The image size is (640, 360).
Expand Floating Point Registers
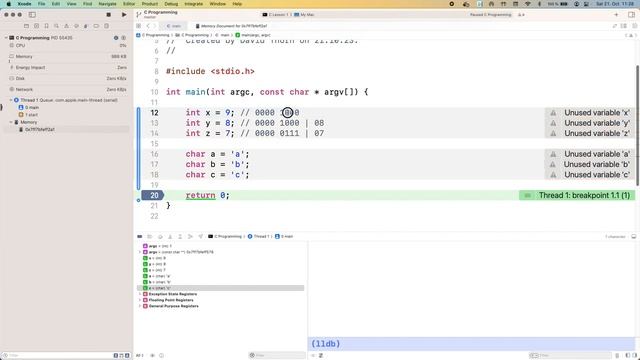(x=140, y=300)
